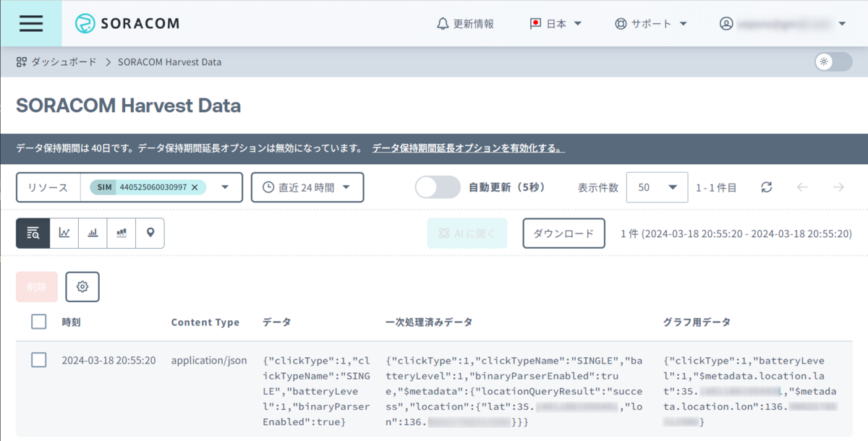Open the hamburger main menu

tap(31, 23)
